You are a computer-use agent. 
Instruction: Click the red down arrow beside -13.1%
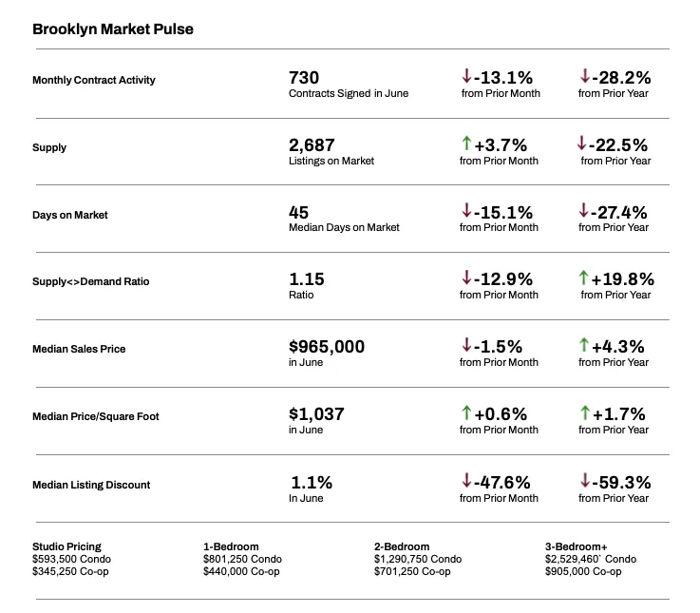pos(466,76)
